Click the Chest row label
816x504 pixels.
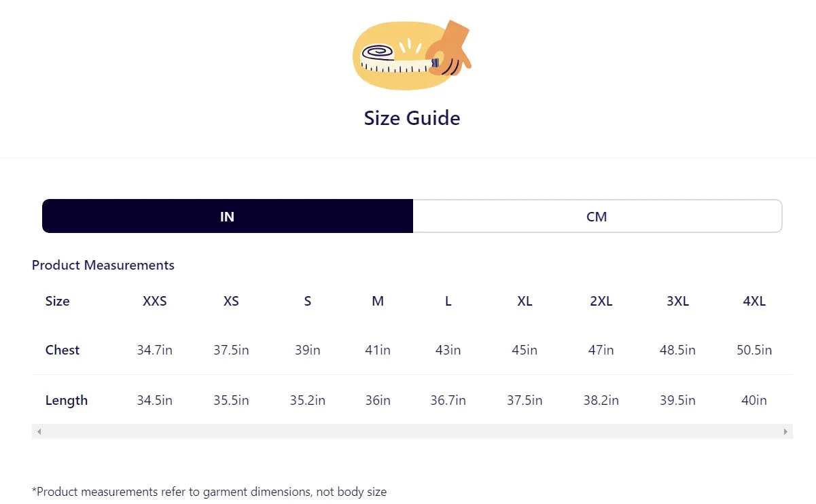pos(63,350)
